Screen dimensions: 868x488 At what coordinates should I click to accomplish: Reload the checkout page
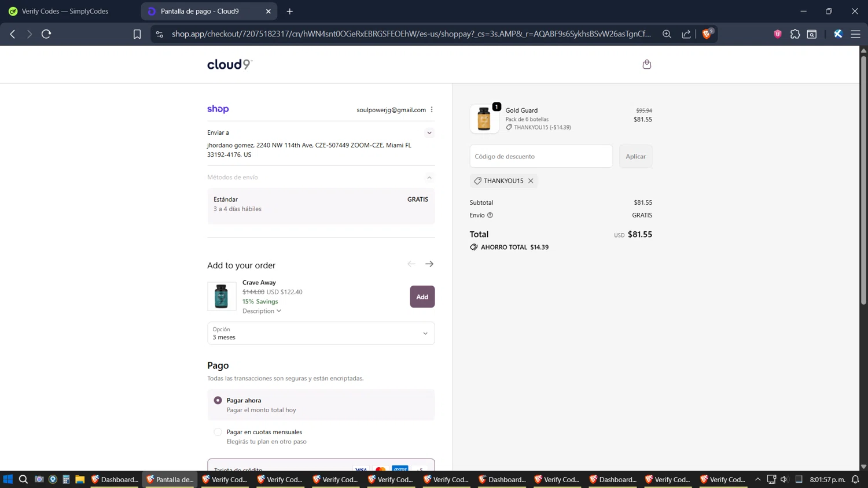[46, 34]
